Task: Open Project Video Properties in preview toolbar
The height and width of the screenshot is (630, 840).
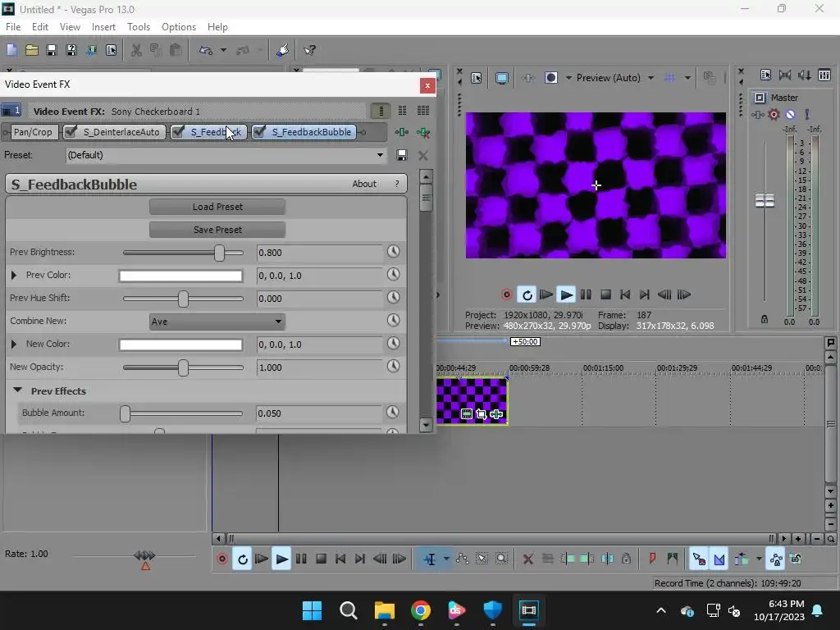Action: [477, 78]
